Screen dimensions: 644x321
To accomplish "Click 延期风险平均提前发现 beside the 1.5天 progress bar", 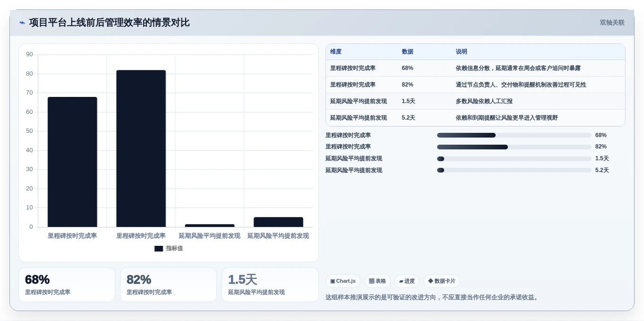I will point(354,158).
